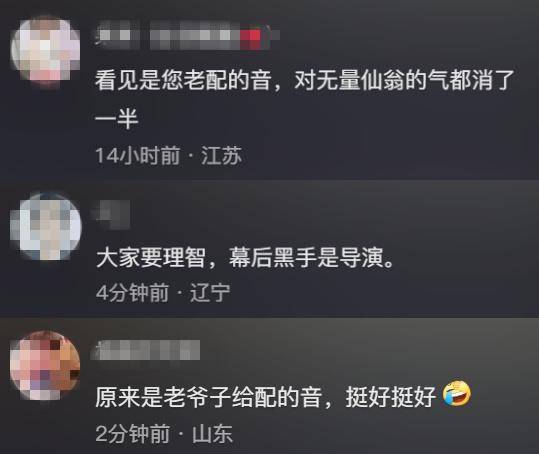This screenshot has width=539, height=454.
Task: Open the blurred username above 原来是老爷子 comment
Action: pyautogui.click(x=147, y=350)
